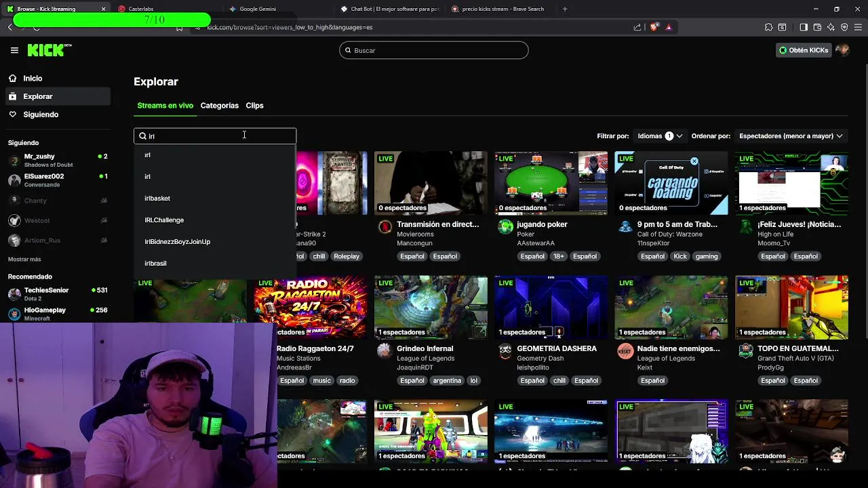This screenshot has height=488, width=868.
Task: Open the offline Artiom_Rus channel
Action: (x=58, y=240)
